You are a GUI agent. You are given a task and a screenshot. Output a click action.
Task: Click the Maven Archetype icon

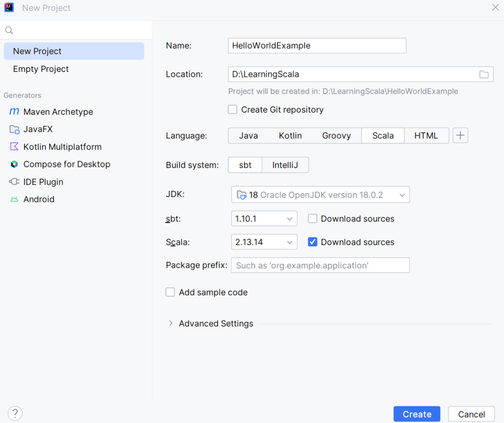coord(14,111)
